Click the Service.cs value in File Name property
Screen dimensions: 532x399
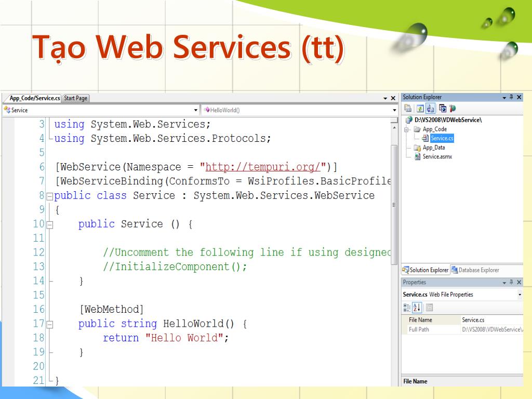tap(473, 320)
